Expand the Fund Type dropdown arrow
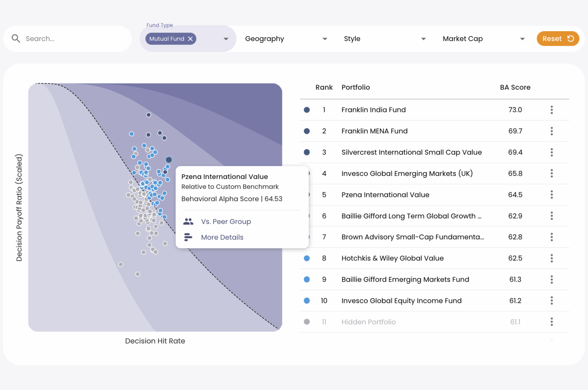The height and width of the screenshot is (390, 588). 226,39
